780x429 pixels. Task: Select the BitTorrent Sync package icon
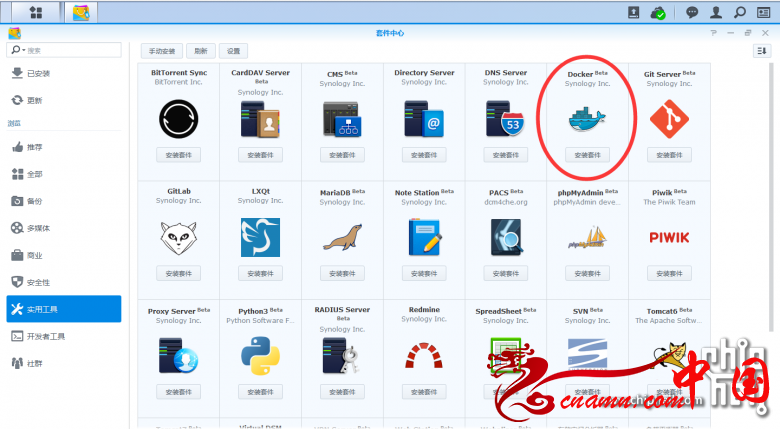tap(177, 119)
